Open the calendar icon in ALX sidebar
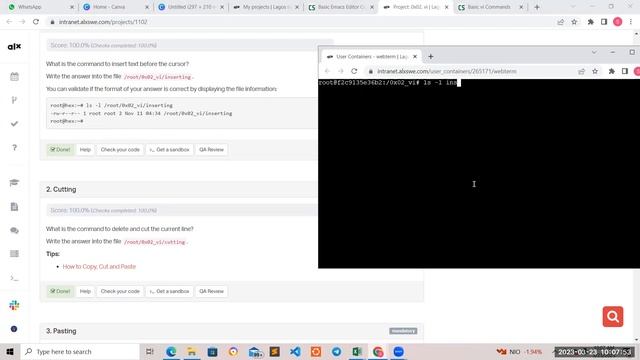640x360 pixels. (14, 76)
